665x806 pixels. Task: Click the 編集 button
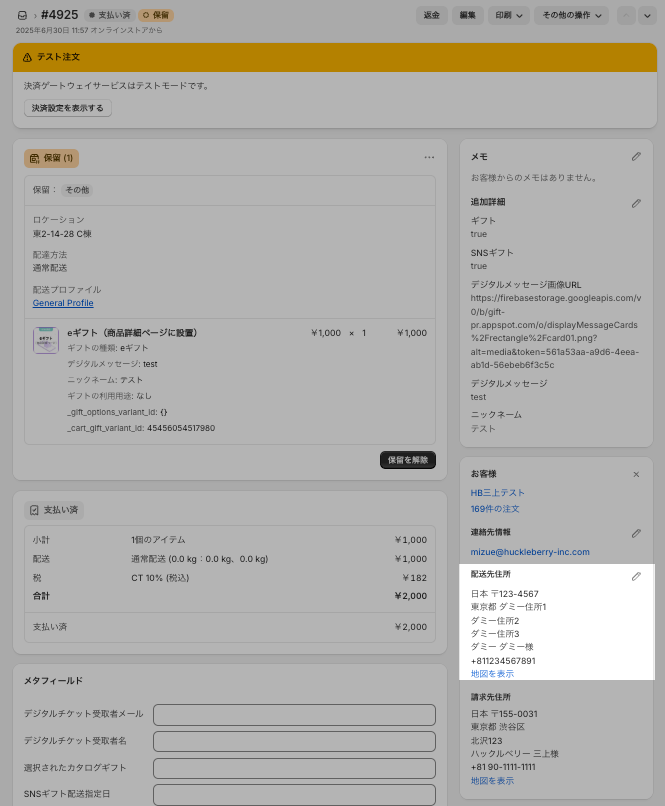[x=467, y=15]
